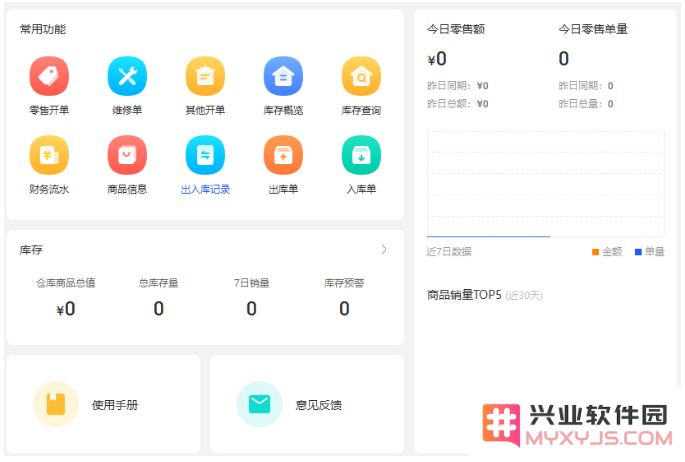Click the 意见反馈 envelope icon
This screenshot has width=685, height=462.
(259, 404)
